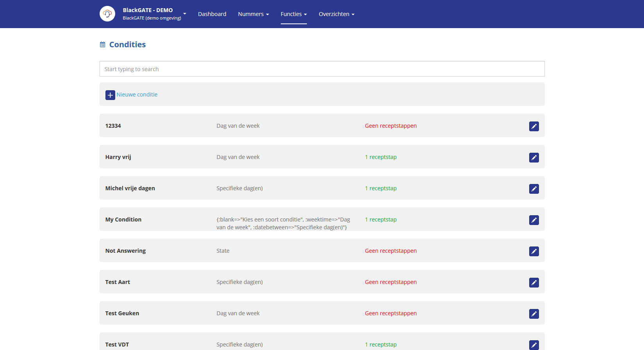This screenshot has height=350, width=644.
Task: Click the plus icon for new condition
Action: [110, 95]
